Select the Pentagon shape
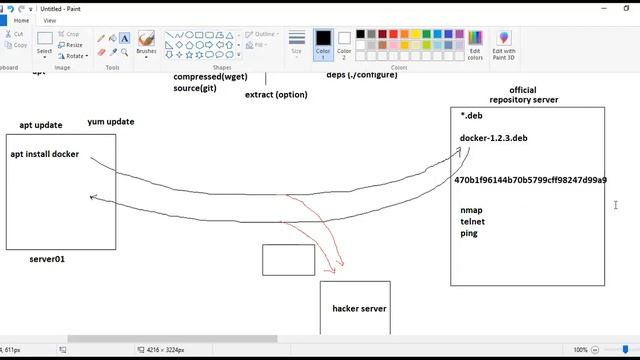This screenshot has width=640, height=360. pos(189,45)
